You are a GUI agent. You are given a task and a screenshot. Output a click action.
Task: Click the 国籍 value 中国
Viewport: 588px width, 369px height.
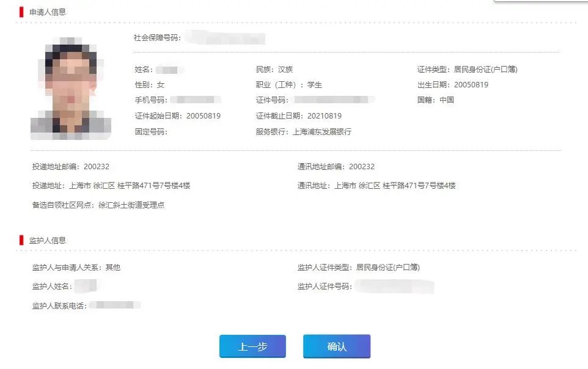click(x=446, y=100)
